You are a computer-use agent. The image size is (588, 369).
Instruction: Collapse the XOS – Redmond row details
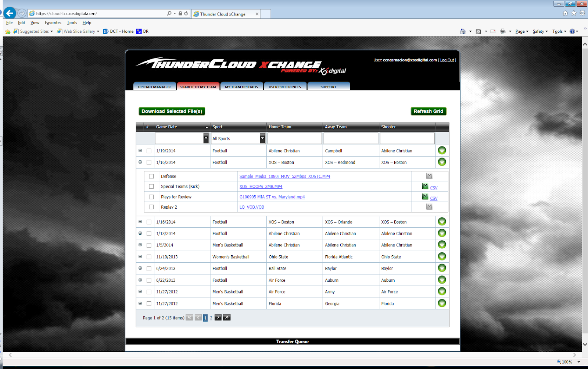point(140,162)
